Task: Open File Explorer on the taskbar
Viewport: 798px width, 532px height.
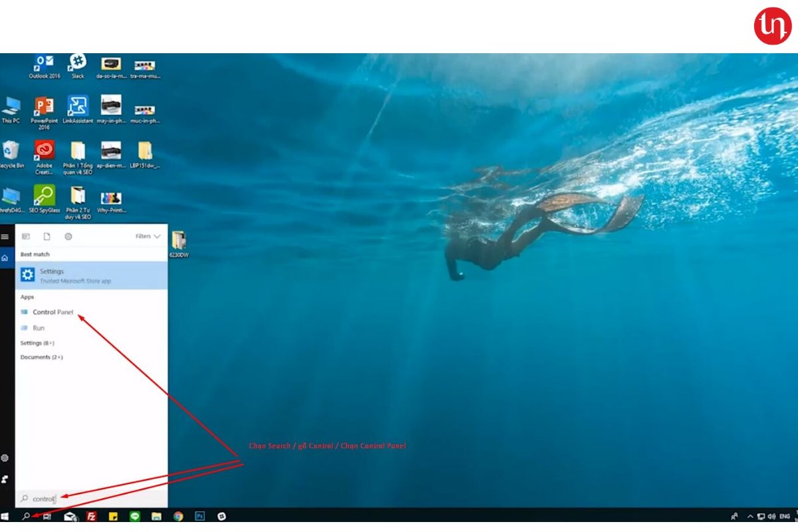Action: tap(156, 516)
